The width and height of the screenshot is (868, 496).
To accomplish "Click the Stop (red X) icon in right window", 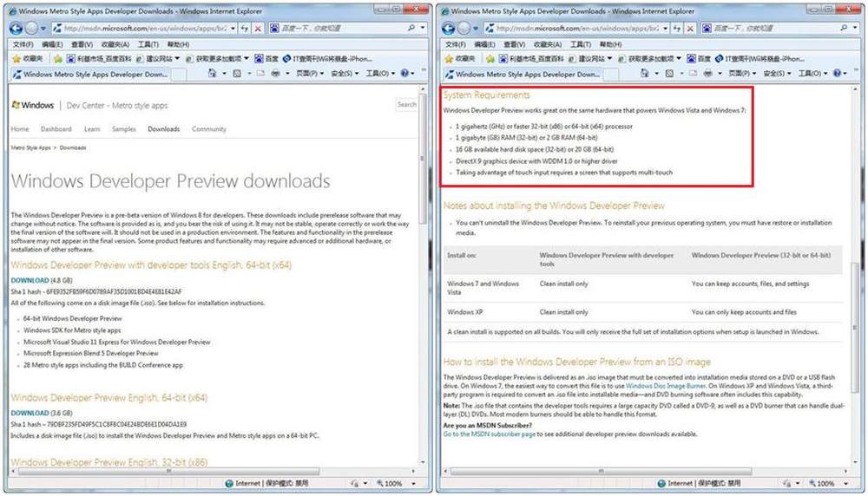I will pyautogui.click(x=690, y=29).
